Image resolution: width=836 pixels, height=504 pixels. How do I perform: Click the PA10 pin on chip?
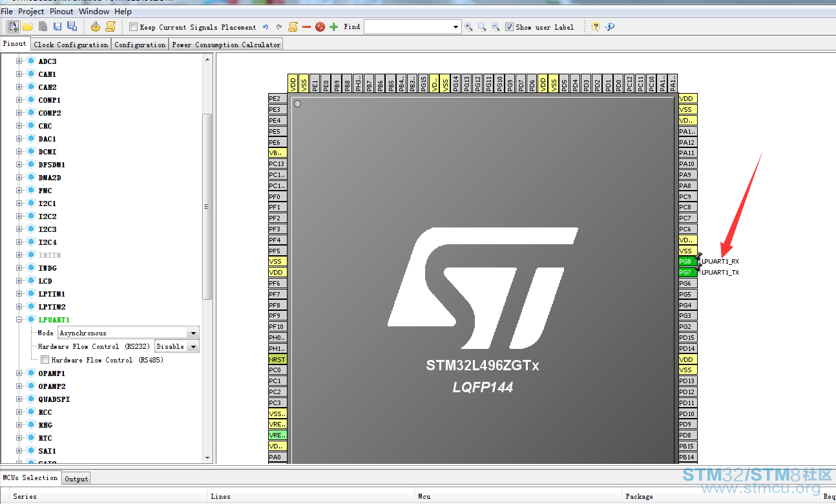click(x=687, y=164)
